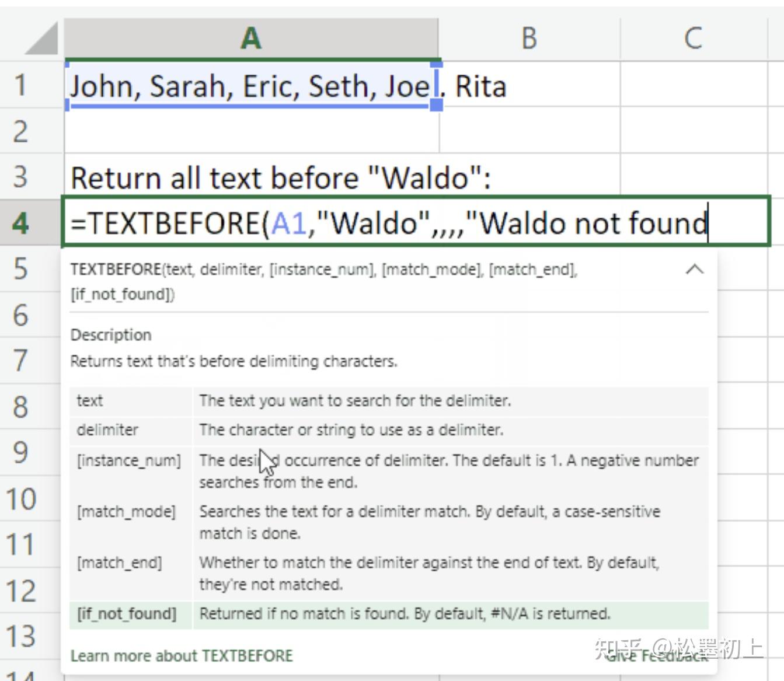Select row 2 header
Screen dimensions: 784x681
(21, 131)
